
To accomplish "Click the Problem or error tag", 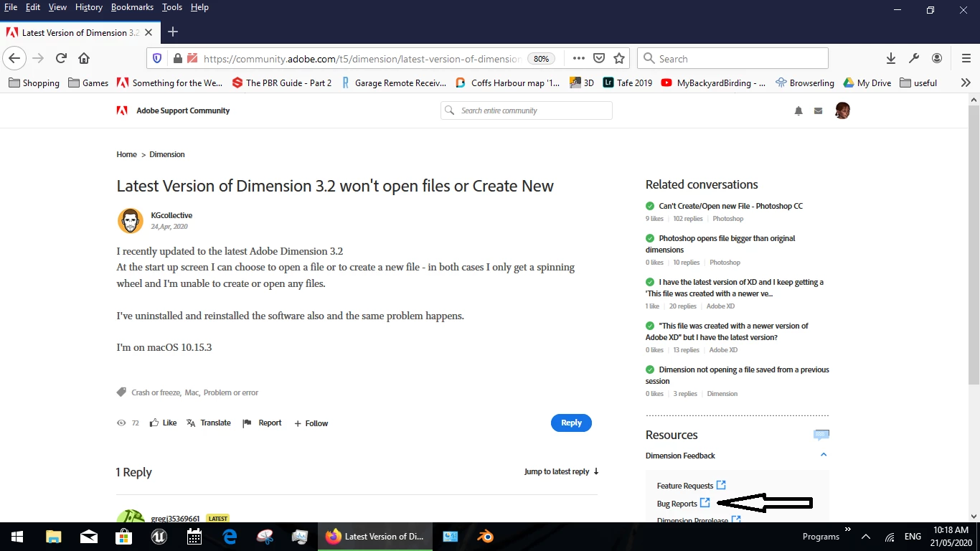I will 231,392.
